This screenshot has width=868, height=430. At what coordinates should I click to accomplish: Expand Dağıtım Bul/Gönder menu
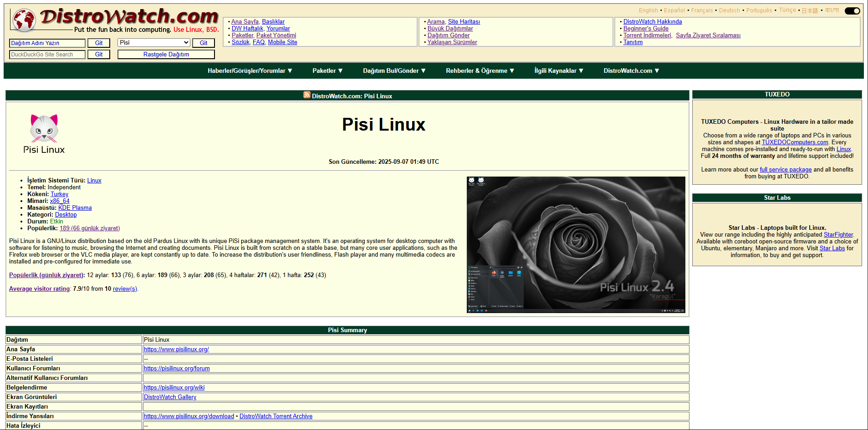point(394,71)
